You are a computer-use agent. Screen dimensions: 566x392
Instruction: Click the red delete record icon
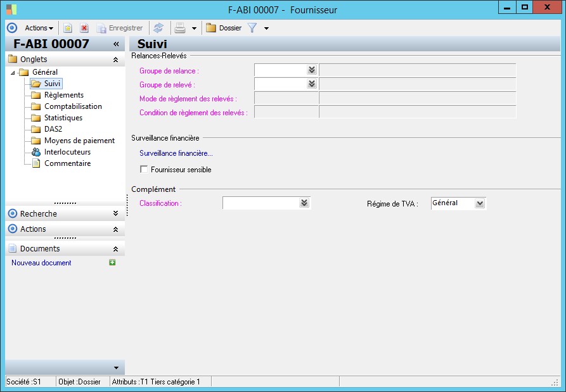click(84, 28)
